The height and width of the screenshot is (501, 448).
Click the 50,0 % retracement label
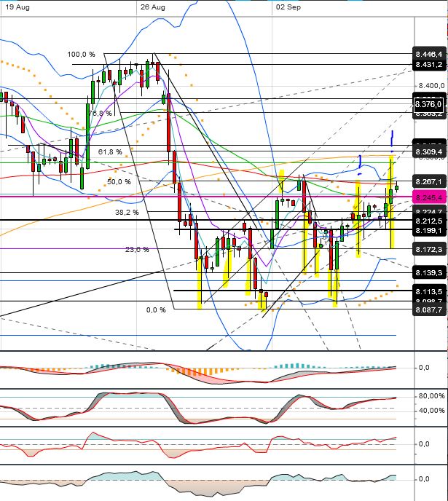[119, 182]
